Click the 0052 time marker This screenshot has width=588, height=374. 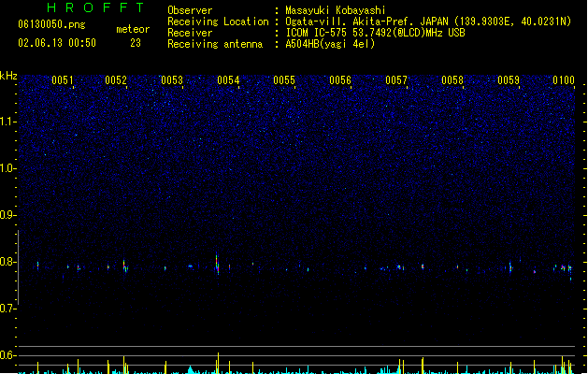(x=116, y=80)
